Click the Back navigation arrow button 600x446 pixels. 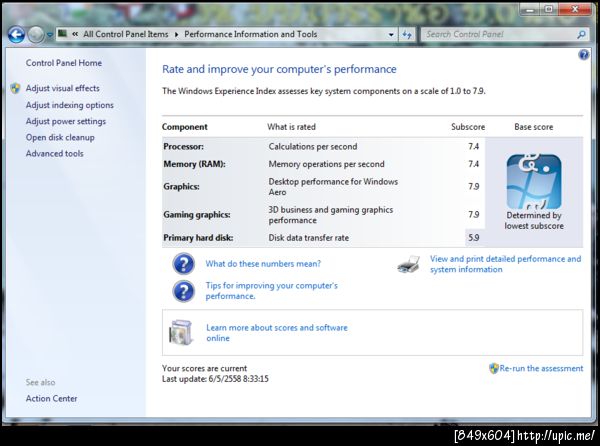click(x=16, y=35)
